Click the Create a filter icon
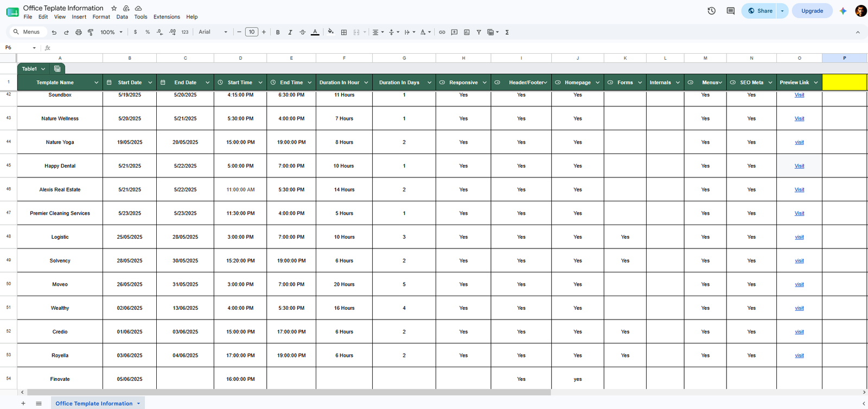 coord(479,32)
